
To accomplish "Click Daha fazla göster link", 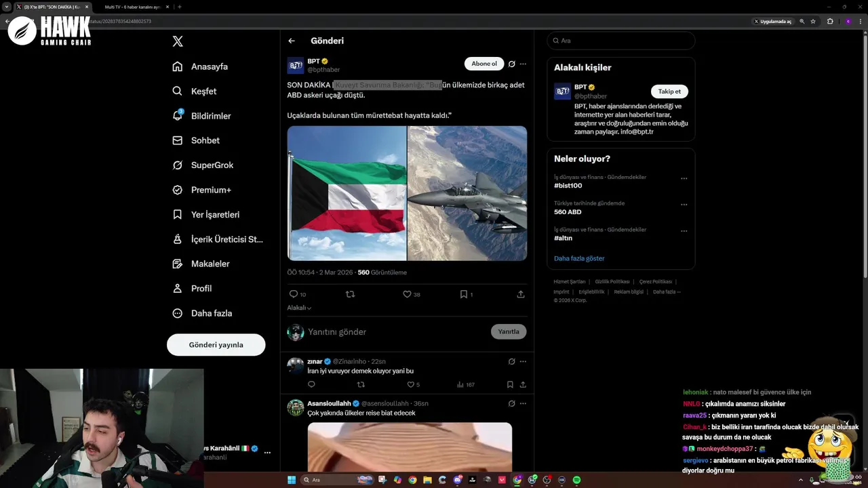I will pyautogui.click(x=579, y=258).
